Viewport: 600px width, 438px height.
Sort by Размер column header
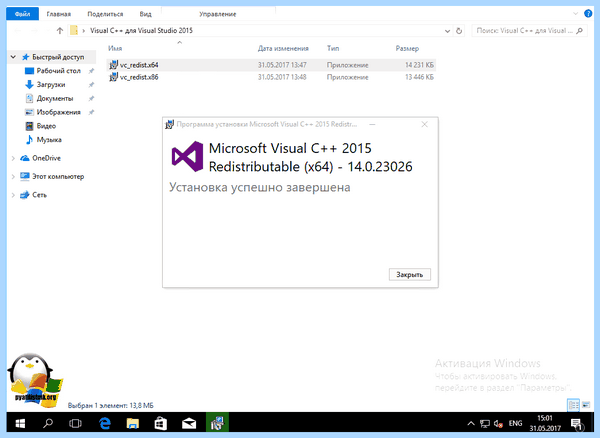coord(407,48)
